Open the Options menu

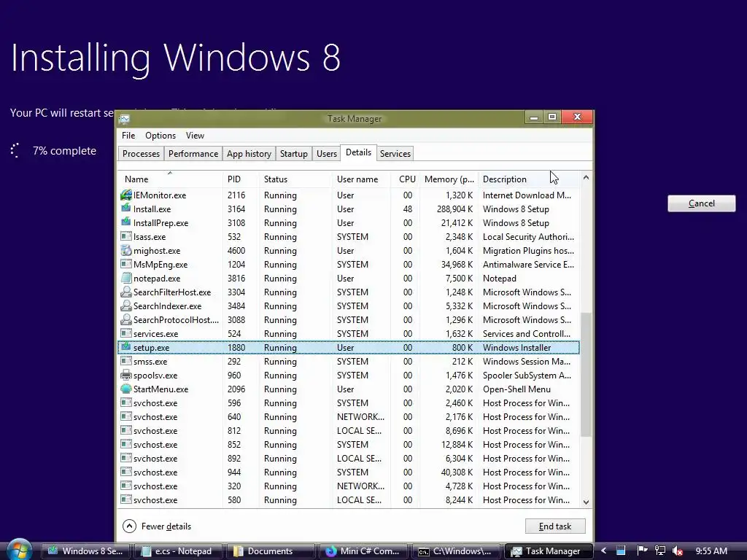tap(160, 136)
